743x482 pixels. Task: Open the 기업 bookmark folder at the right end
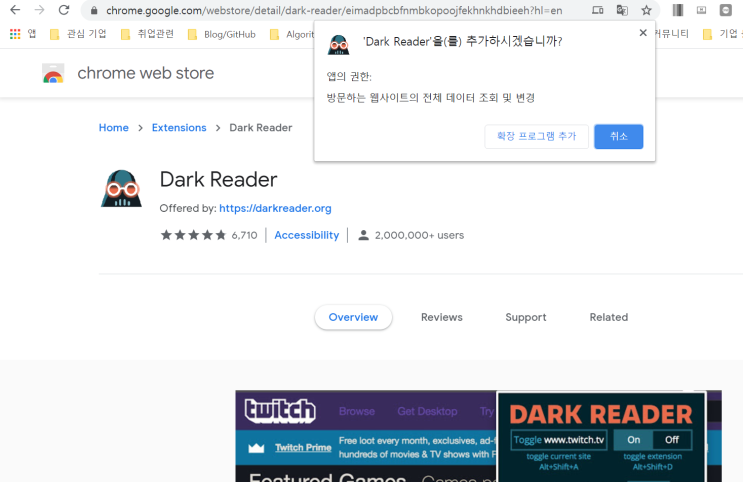pyautogui.click(x=722, y=34)
